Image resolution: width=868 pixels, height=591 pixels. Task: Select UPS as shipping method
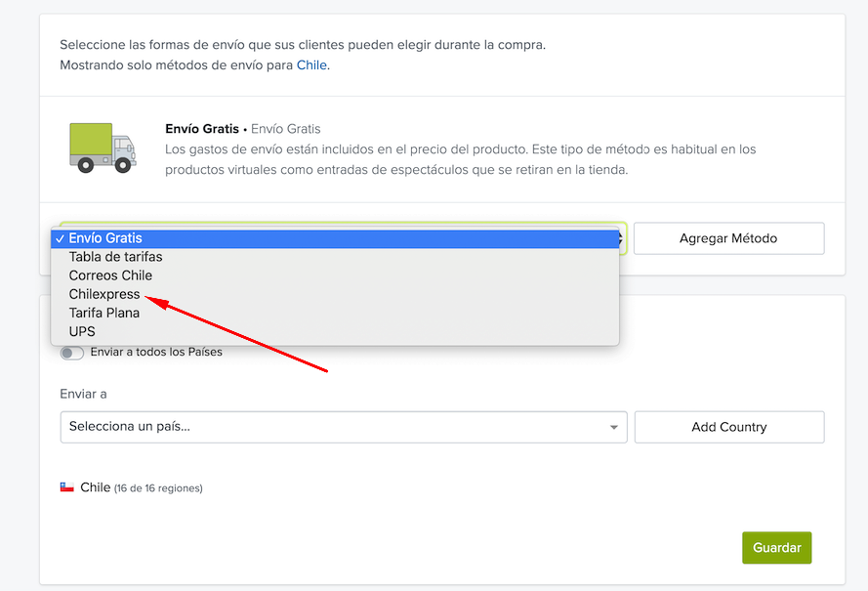(x=82, y=331)
